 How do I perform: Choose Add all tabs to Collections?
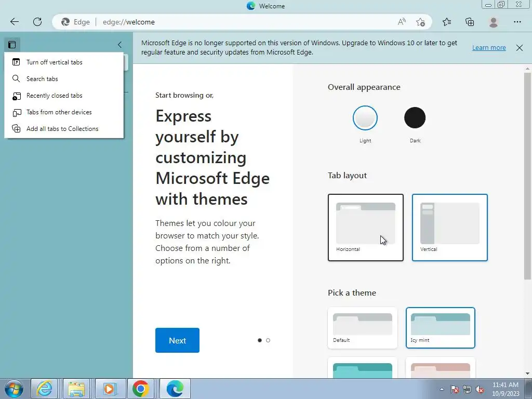tap(64, 129)
